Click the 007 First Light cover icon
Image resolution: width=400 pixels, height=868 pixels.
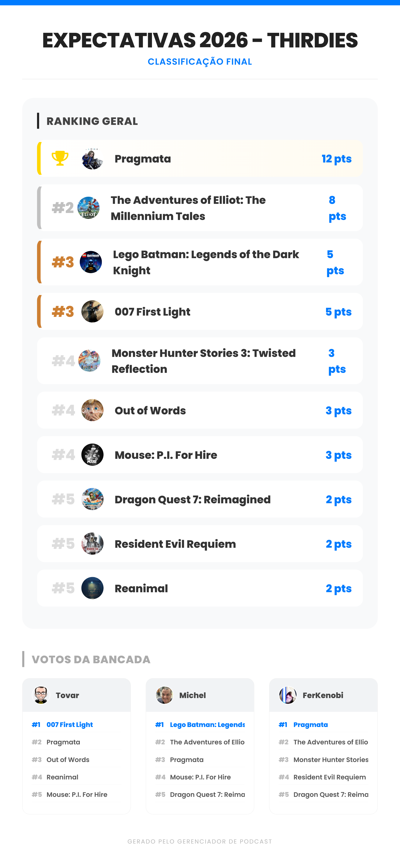pos(92,312)
